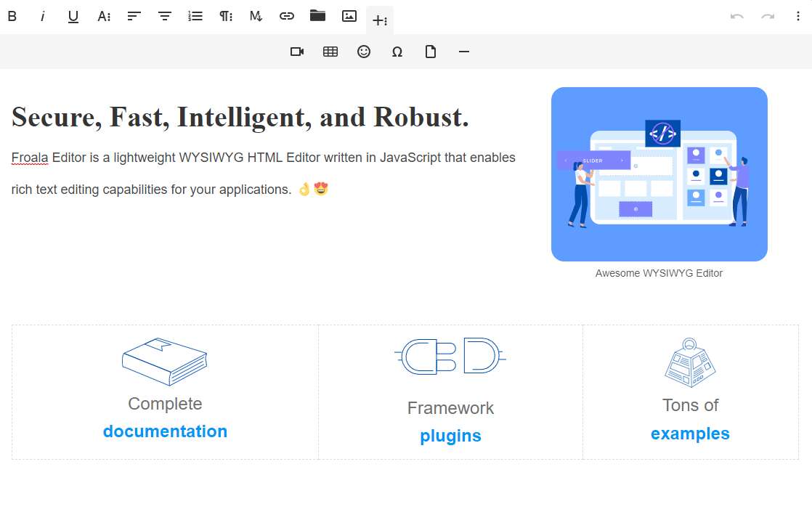Click the heading Secure, Fast, Intelligent, and Robust
This screenshot has height=512, width=812.
pos(240,118)
